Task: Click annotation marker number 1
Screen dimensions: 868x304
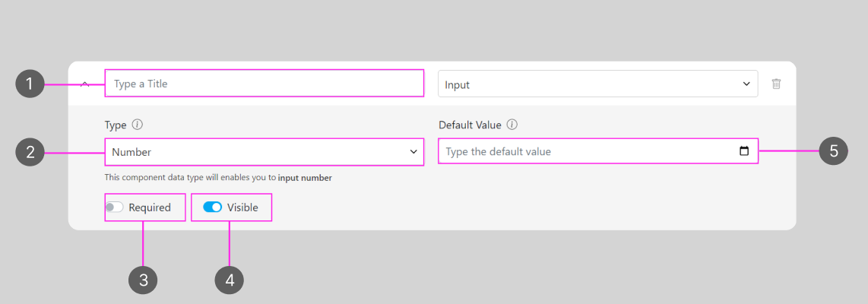Action: (30, 84)
